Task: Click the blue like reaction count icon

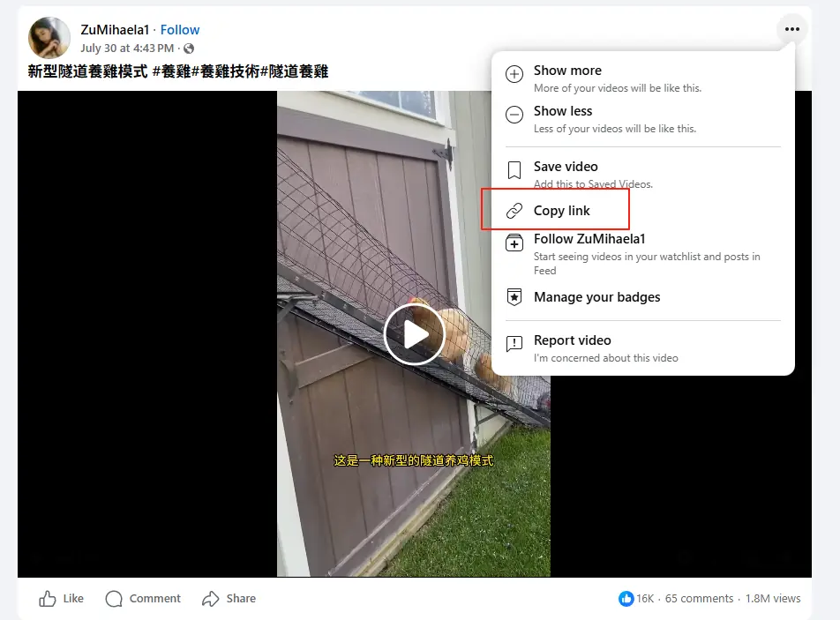Action: [x=626, y=599]
